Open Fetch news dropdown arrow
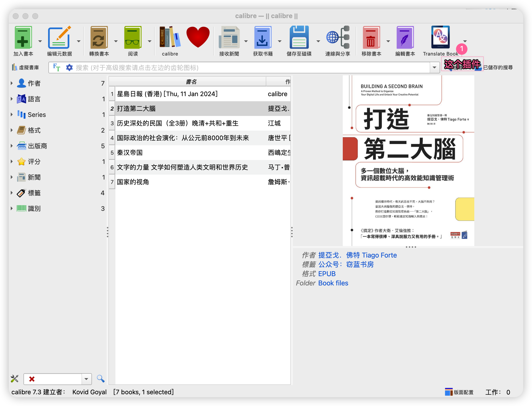532x406 pixels. pos(246,41)
